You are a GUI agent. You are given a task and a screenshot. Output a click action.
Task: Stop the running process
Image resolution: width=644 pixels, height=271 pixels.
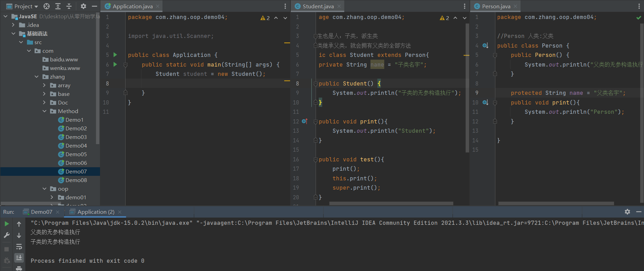point(7,249)
